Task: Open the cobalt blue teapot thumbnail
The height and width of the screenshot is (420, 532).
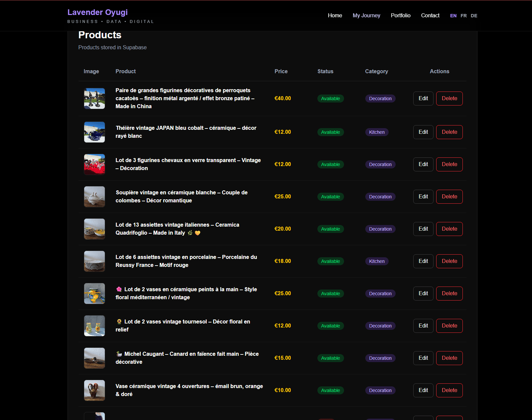Action: [94, 132]
